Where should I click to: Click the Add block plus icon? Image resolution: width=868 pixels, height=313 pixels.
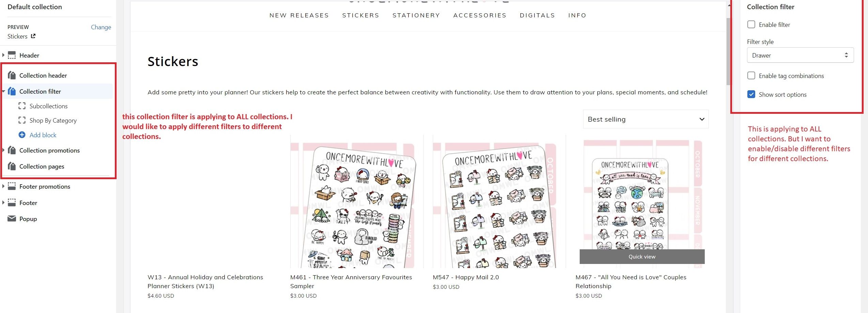[22, 135]
